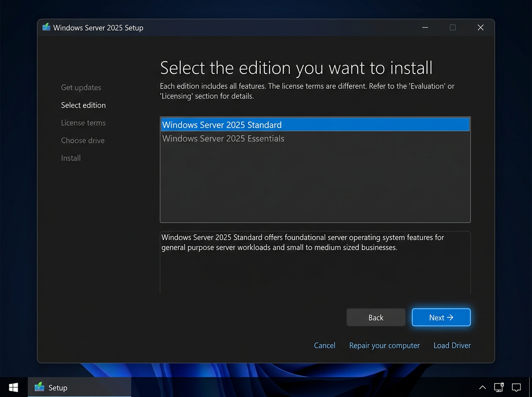This screenshot has width=532, height=397.
Task: Click the License terms step
Action: pos(83,123)
